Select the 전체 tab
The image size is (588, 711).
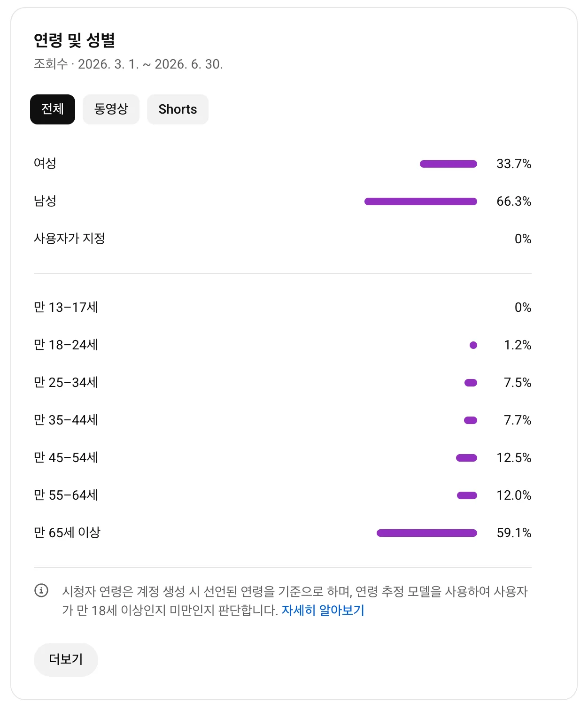[53, 109]
